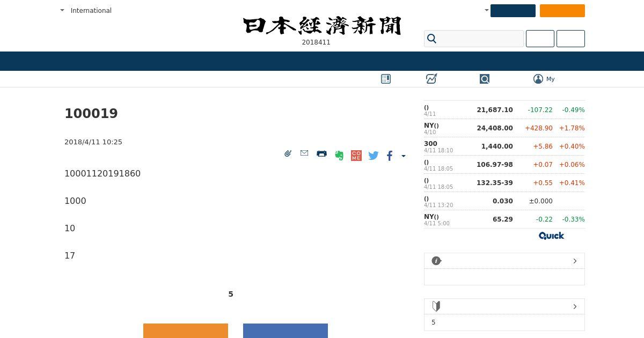Click the QUICK logo
Viewport: 644px width, 338px height.
click(551, 236)
